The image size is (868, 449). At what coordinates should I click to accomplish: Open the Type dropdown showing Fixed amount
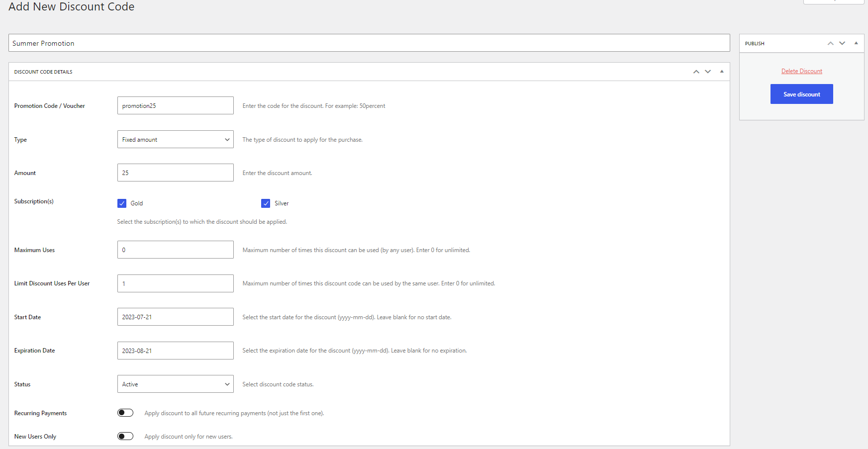pos(175,140)
